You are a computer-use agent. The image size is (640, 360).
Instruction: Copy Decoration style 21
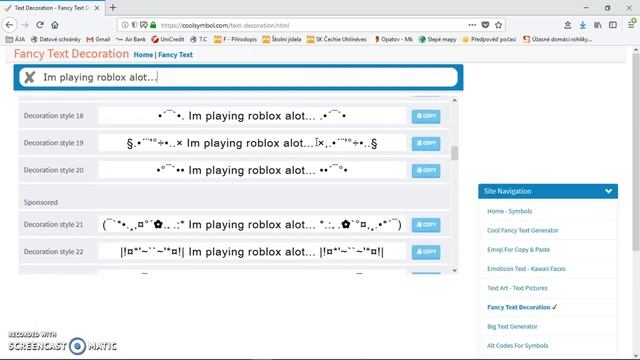[426, 224]
